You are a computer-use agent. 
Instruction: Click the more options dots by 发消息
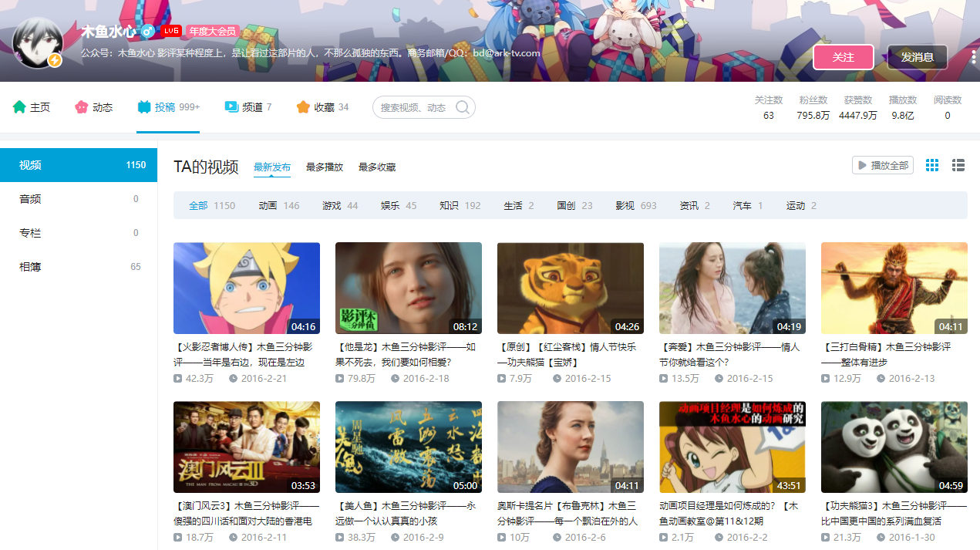(x=975, y=57)
